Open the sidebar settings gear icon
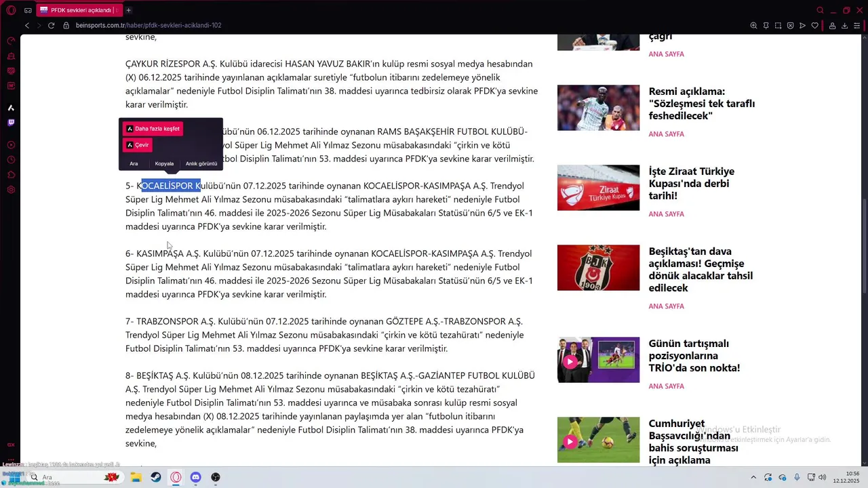868x488 pixels. 11,190
